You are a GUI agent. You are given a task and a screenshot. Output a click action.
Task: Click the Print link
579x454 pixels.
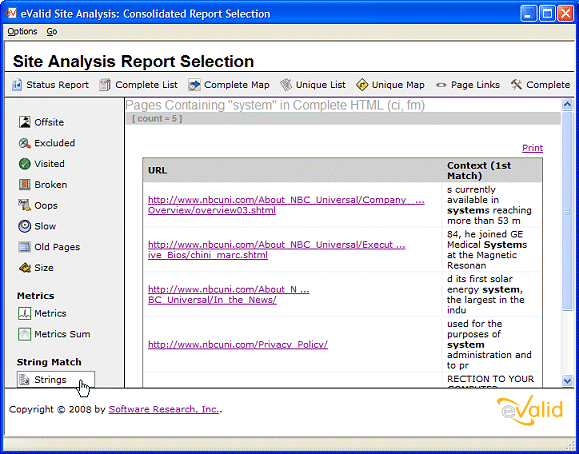pos(532,148)
